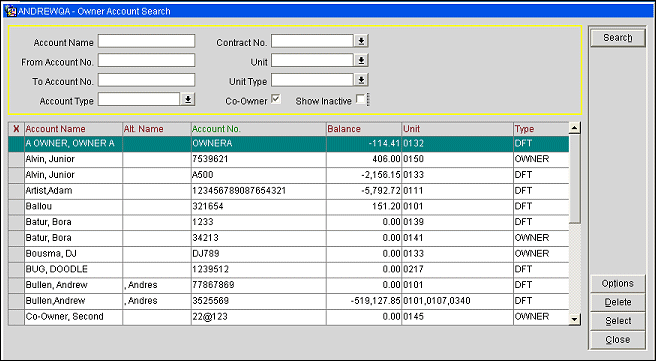This screenshot has width=656, height=361.
Task: Click the balance -2,156.15 cell
Action: tap(364, 175)
